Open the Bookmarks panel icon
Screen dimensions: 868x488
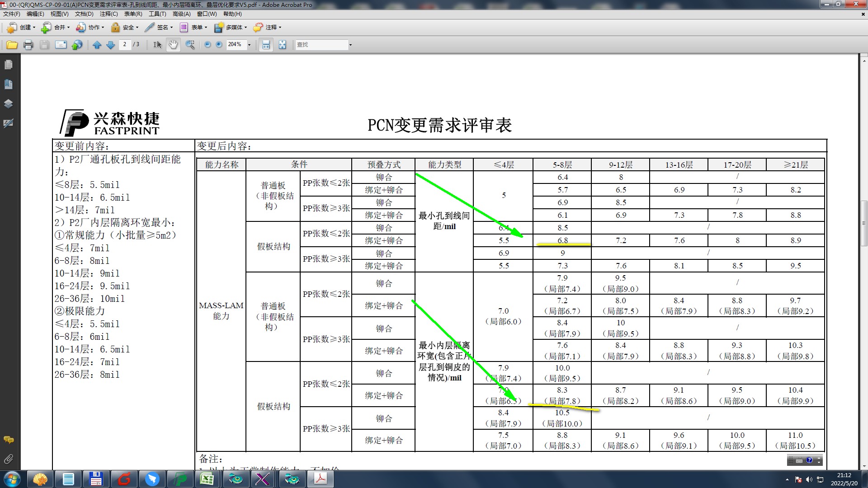point(8,84)
